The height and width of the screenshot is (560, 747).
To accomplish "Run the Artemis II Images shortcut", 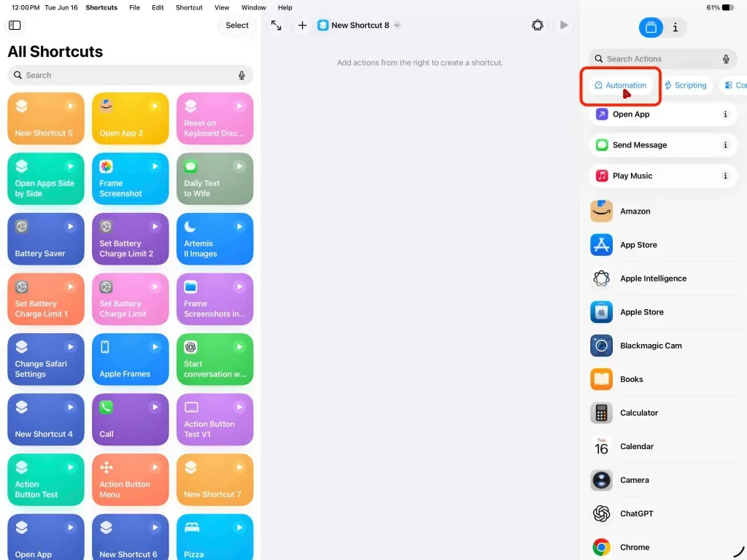I will (239, 226).
